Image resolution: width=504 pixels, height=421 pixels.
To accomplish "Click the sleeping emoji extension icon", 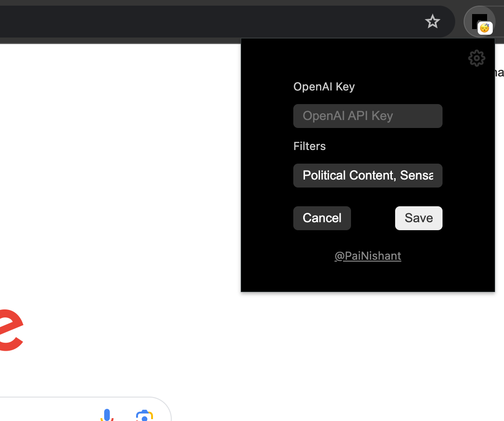I will [x=480, y=22].
